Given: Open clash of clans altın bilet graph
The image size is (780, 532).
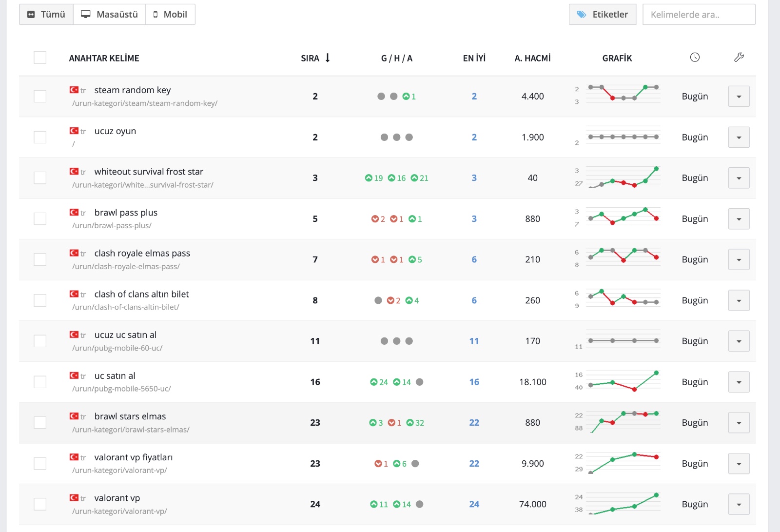Looking at the screenshot, I should pos(618,298).
